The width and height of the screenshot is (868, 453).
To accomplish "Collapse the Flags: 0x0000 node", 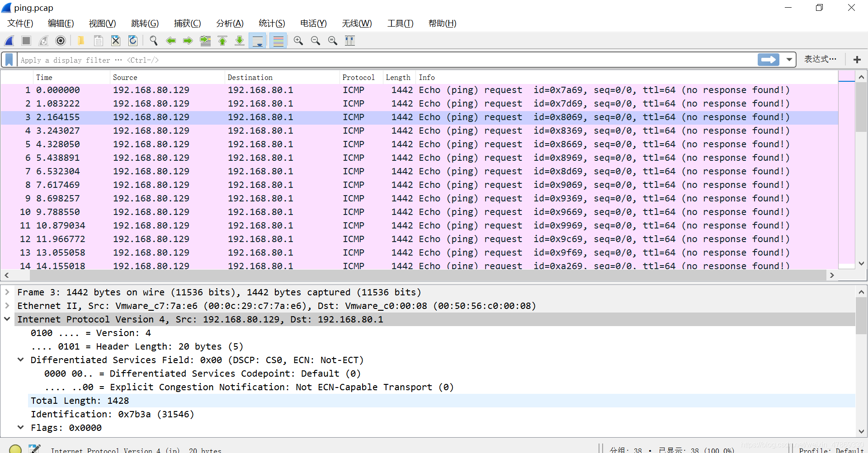I will pyautogui.click(x=21, y=427).
